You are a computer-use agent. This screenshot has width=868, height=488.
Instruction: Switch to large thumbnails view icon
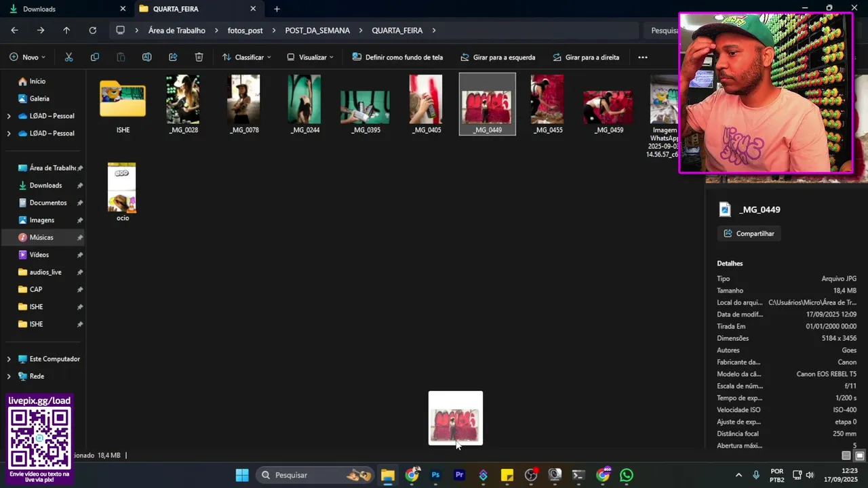click(x=859, y=455)
